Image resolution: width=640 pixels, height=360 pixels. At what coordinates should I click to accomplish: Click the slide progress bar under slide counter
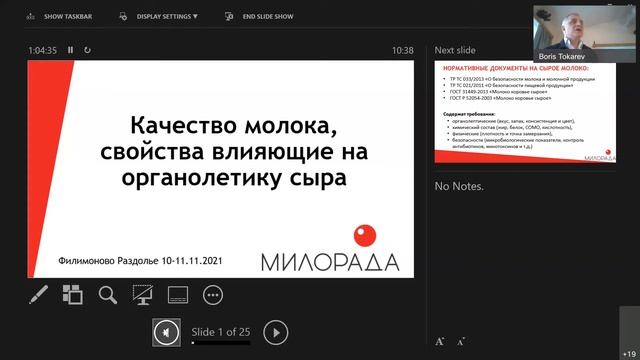click(221, 343)
